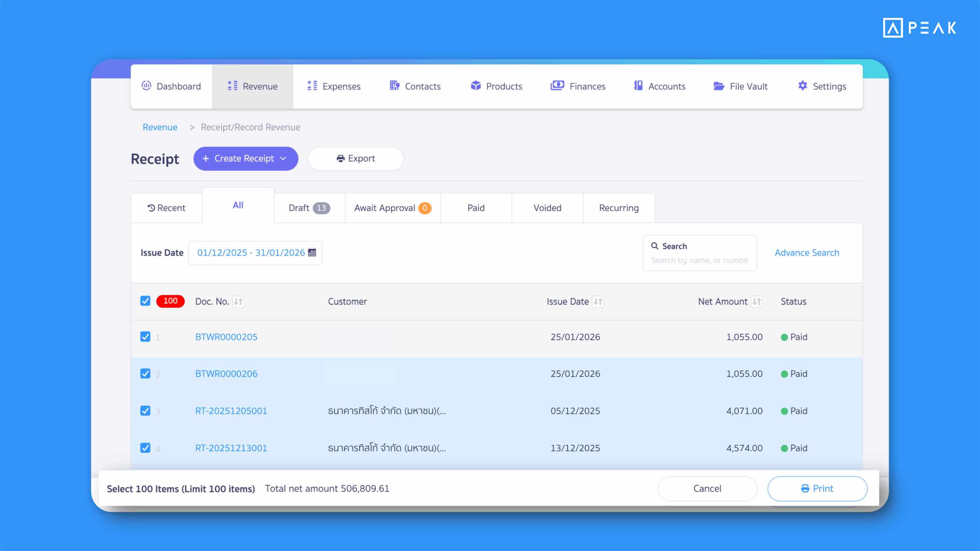Sort table by Net Amount column
Image resolution: width=980 pixels, height=551 pixels.
(x=758, y=302)
